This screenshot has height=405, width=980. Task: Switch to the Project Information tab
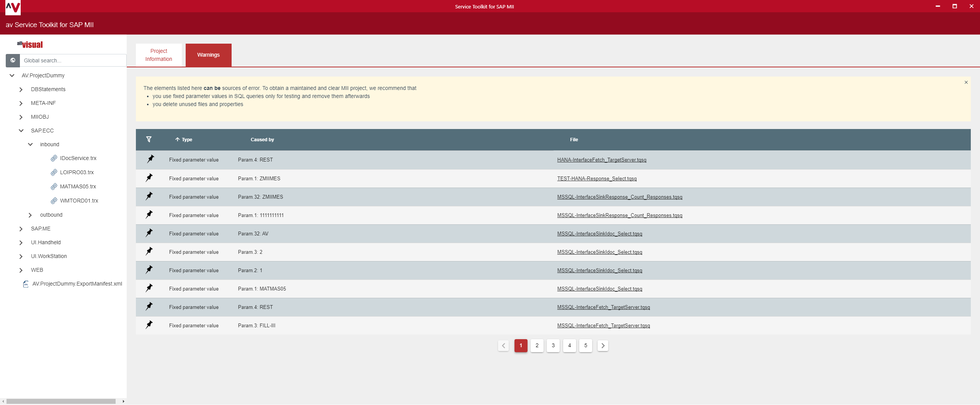(158, 55)
